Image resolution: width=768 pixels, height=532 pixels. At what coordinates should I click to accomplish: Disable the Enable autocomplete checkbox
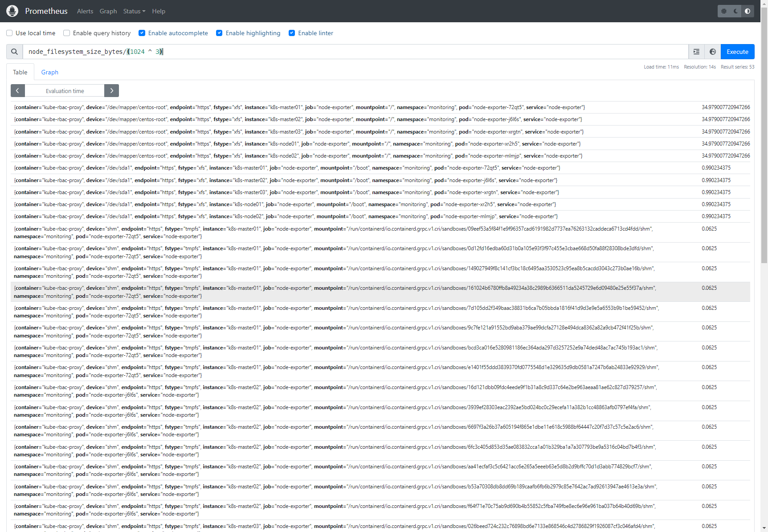click(142, 33)
